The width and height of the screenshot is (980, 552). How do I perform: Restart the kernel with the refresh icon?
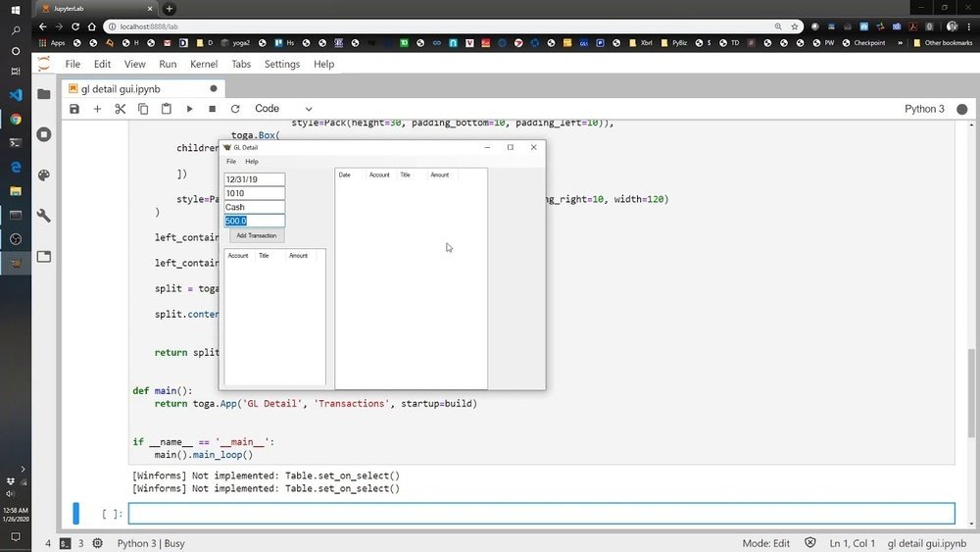(235, 109)
